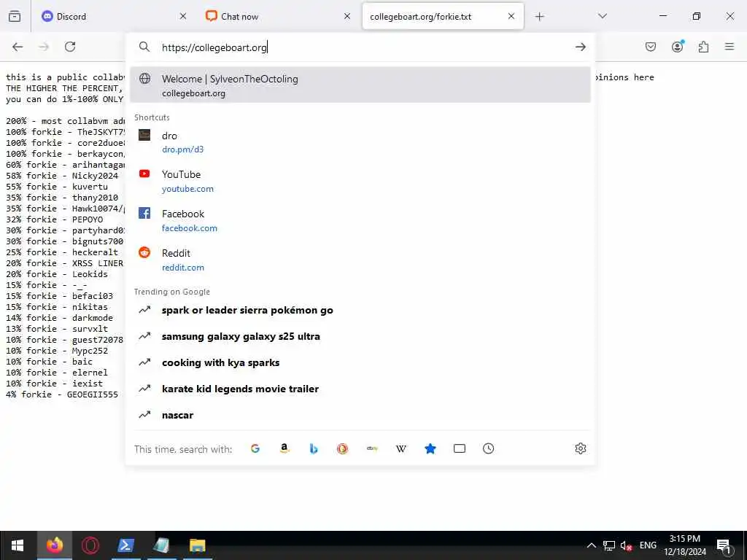747x560 pixels.
Task: Open File Explorer on taskbar
Action: click(197, 545)
